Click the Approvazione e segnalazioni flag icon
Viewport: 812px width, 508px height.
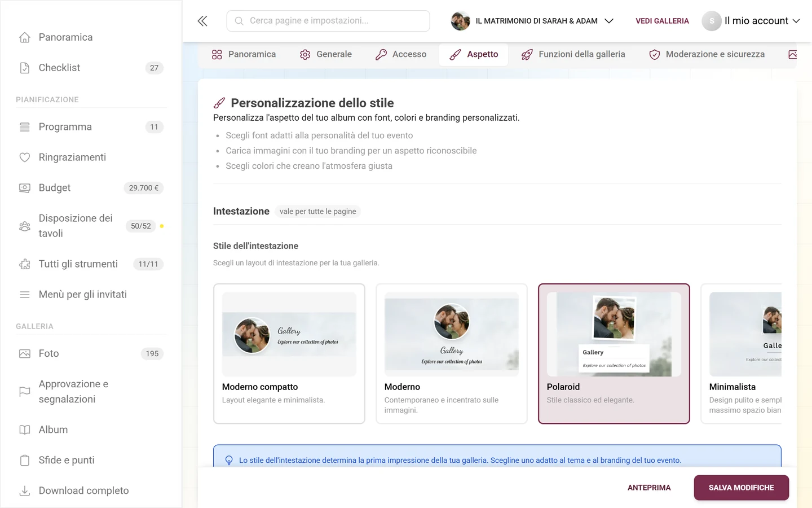pyautogui.click(x=25, y=392)
